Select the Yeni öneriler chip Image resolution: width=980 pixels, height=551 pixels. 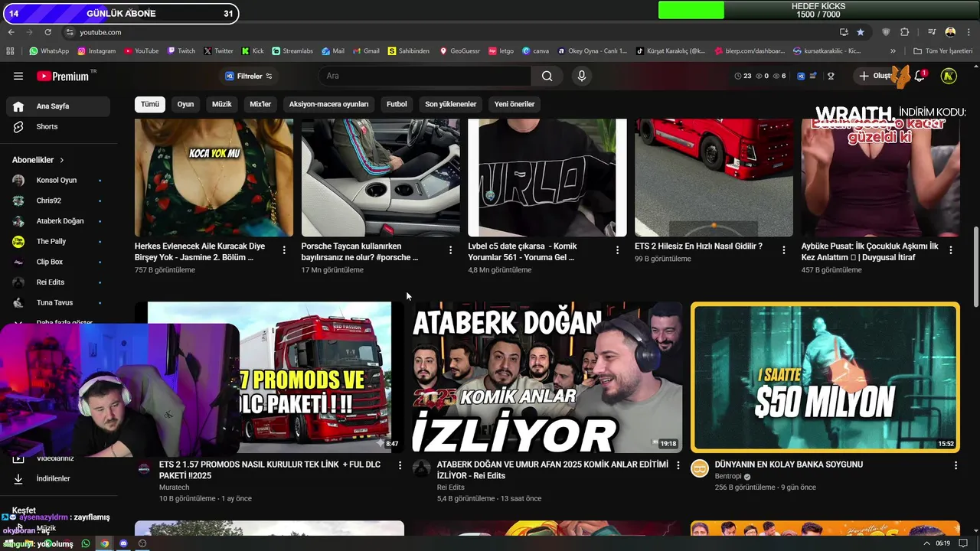(x=514, y=104)
